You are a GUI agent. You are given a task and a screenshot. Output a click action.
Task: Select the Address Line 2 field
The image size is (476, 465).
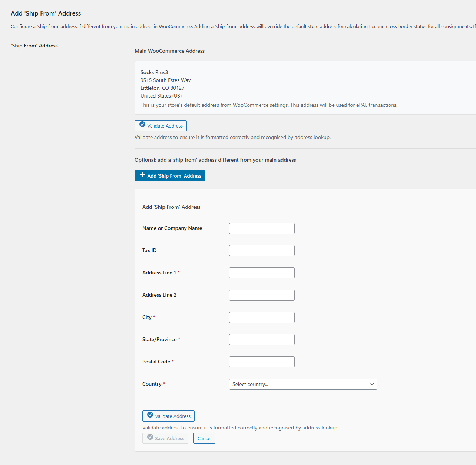[262, 295]
